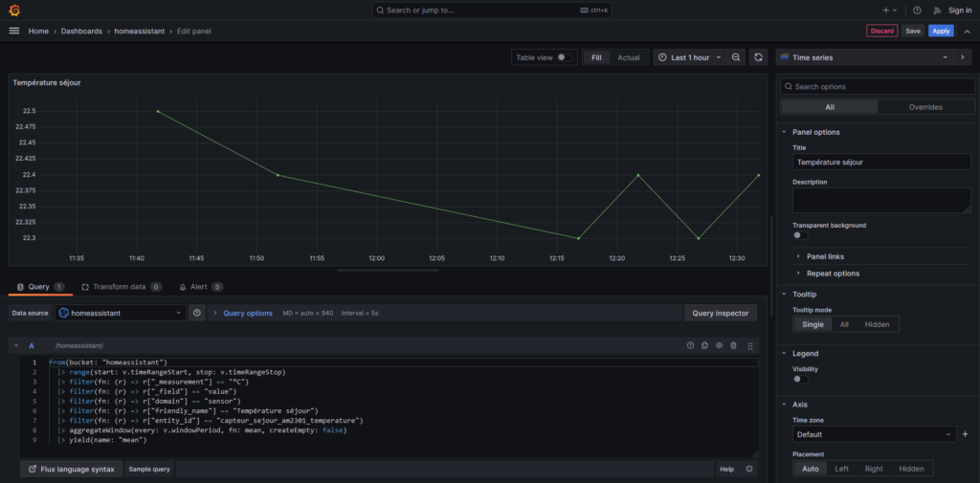Open the Time zone Default dropdown
980x483 pixels.
pyautogui.click(x=875, y=434)
